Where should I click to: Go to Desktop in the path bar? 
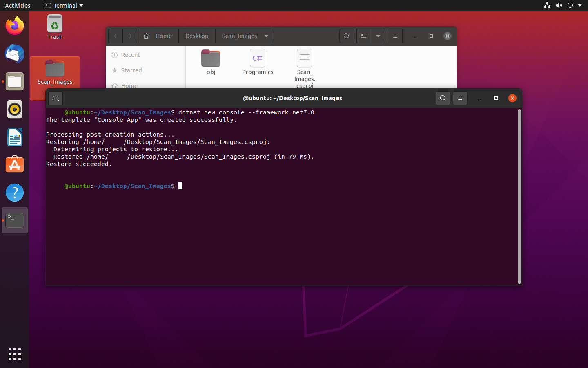click(197, 36)
